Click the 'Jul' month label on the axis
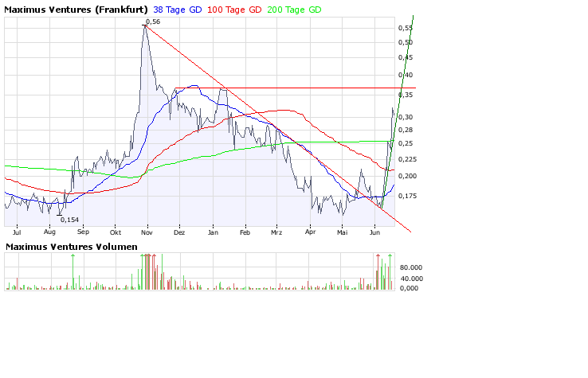588x378 pixels. [x=17, y=232]
